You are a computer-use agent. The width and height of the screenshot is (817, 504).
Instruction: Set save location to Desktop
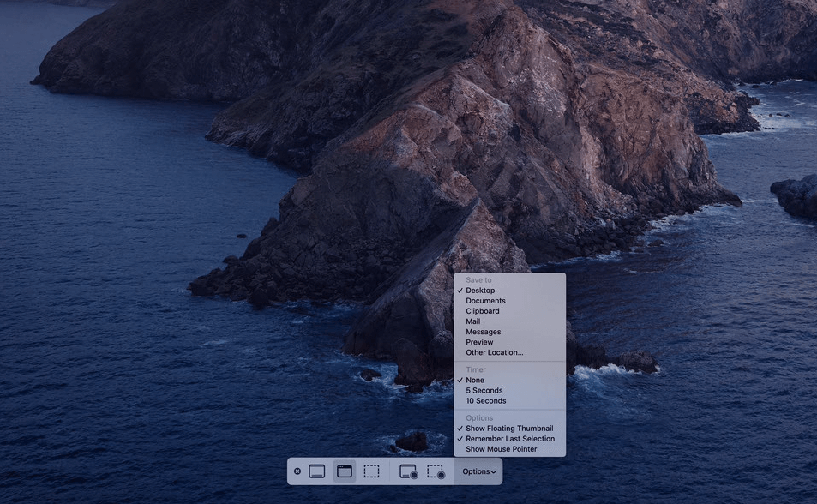[x=480, y=291]
